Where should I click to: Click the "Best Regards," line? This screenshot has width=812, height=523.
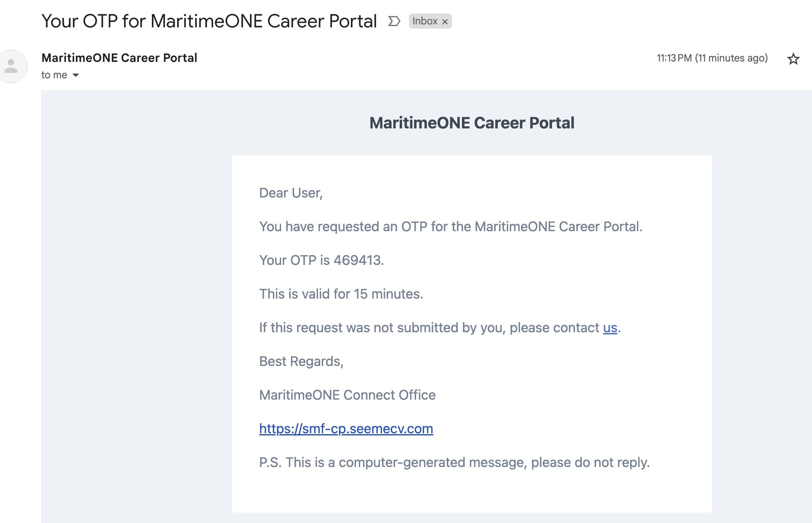pyautogui.click(x=301, y=361)
